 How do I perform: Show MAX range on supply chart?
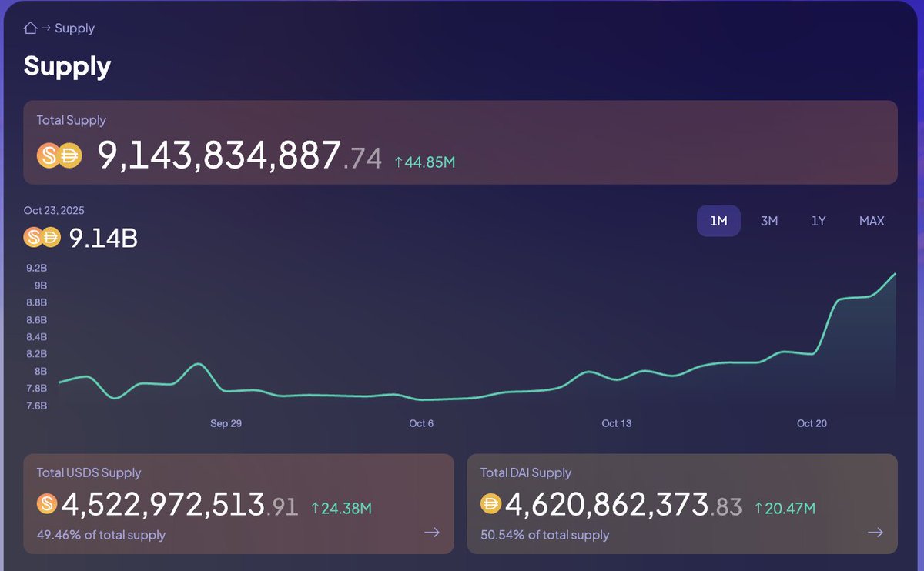click(x=872, y=221)
